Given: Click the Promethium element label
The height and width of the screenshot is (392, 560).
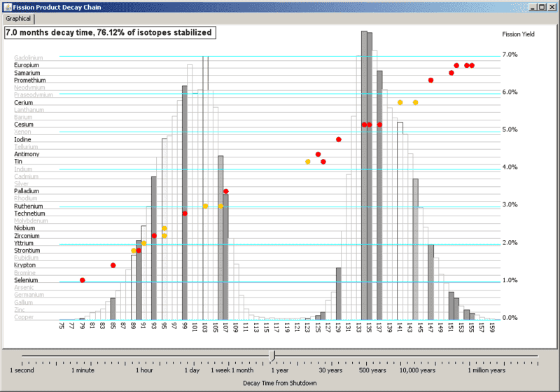Looking at the screenshot, I should (30, 80).
